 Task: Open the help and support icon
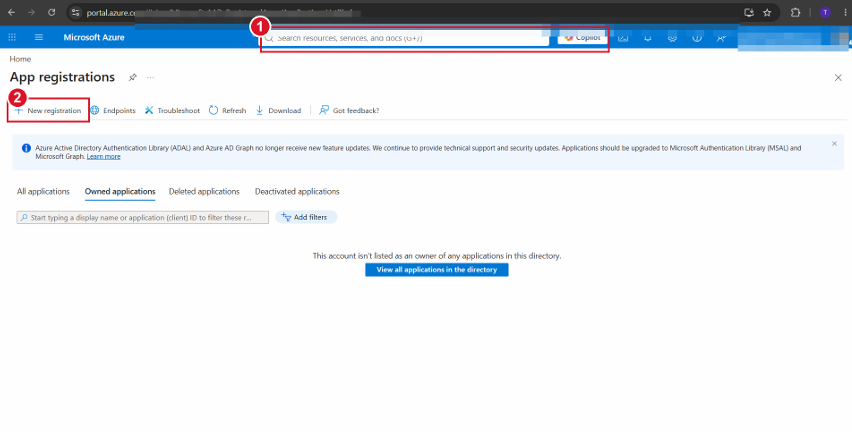click(x=697, y=37)
